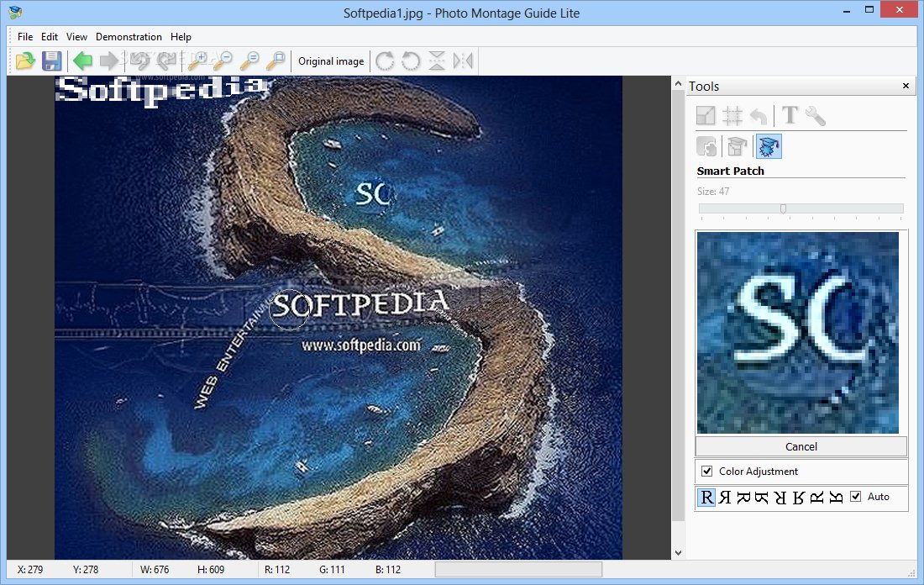This screenshot has height=585, width=924.
Task: Go back with the green left arrow
Action: [82, 61]
